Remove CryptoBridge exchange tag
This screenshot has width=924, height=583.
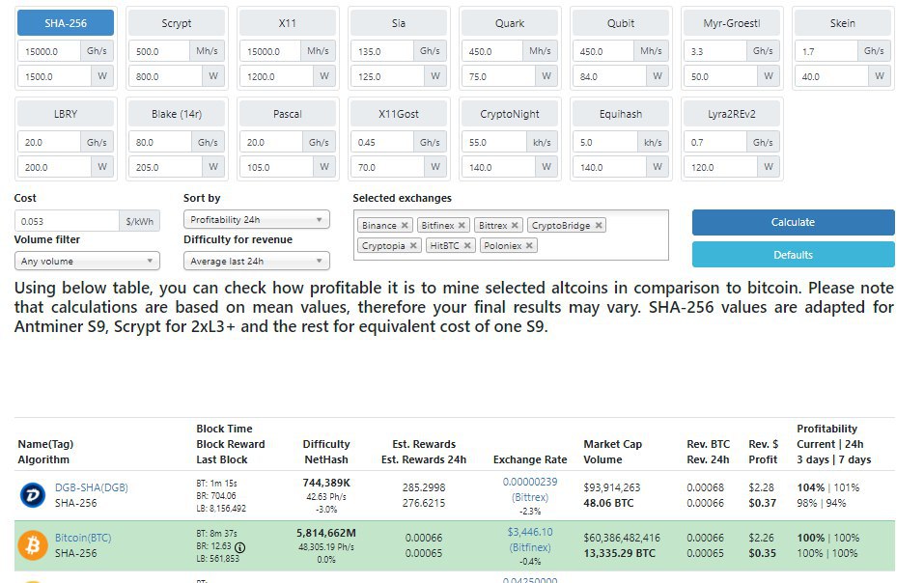click(598, 226)
